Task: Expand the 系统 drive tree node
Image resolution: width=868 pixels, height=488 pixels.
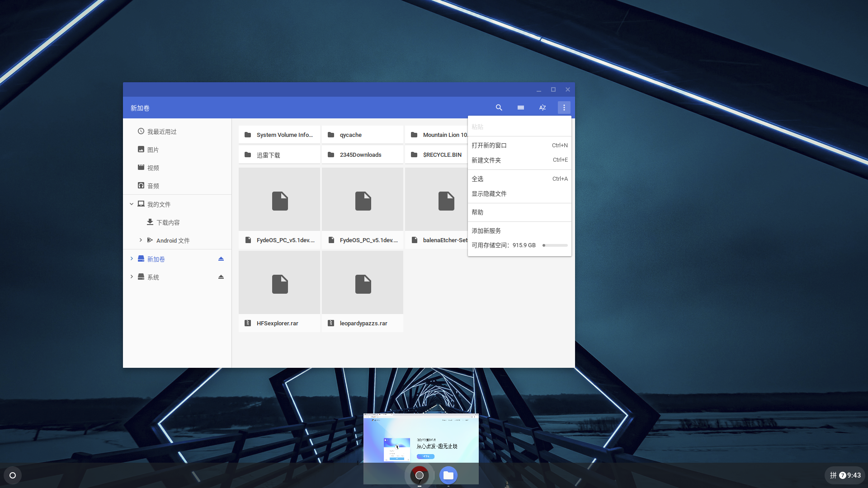Action: pyautogui.click(x=132, y=277)
